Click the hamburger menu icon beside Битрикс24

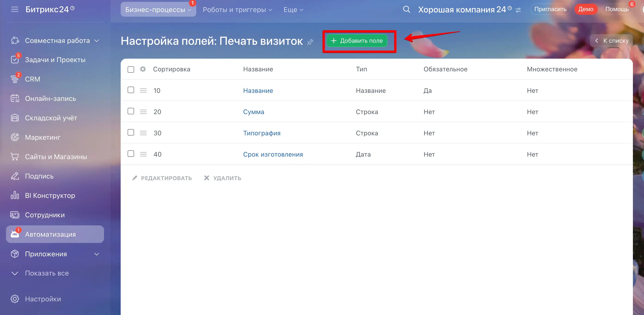pyautogui.click(x=15, y=9)
